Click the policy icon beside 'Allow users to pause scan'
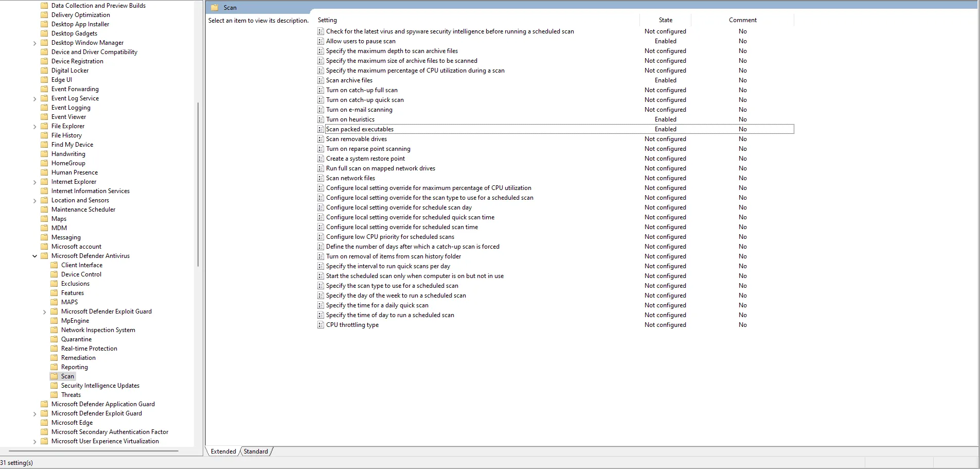This screenshot has height=469, width=980. 321,41
